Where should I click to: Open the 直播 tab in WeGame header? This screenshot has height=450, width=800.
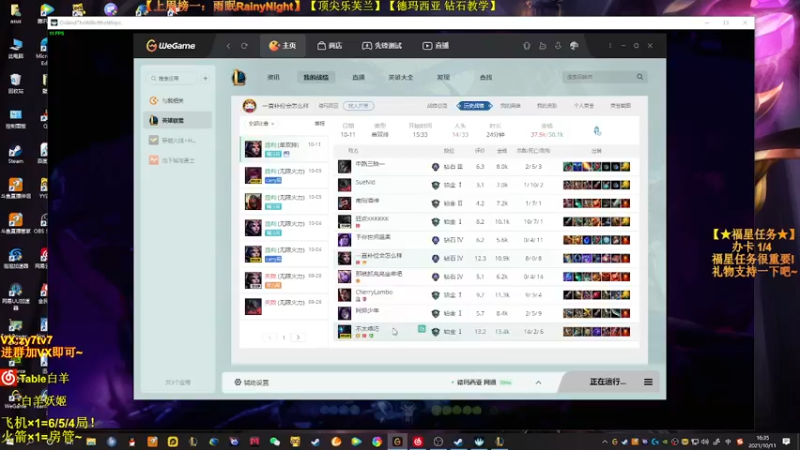point(436,46)
